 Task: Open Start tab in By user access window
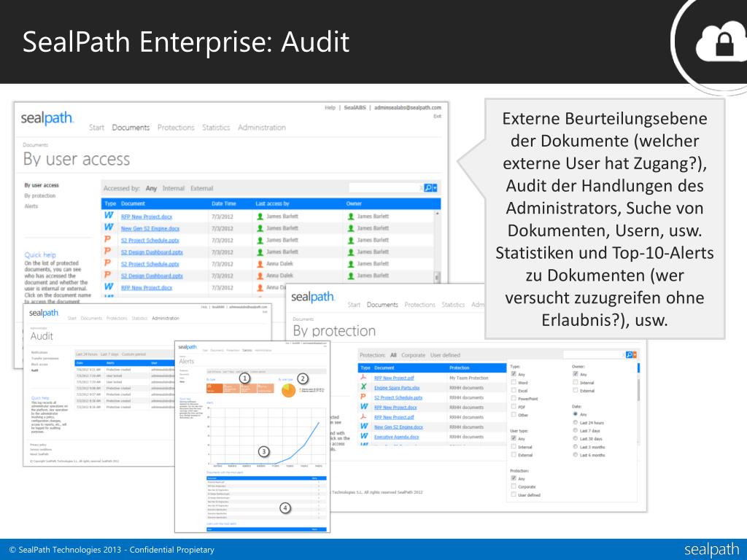point(96,128)
